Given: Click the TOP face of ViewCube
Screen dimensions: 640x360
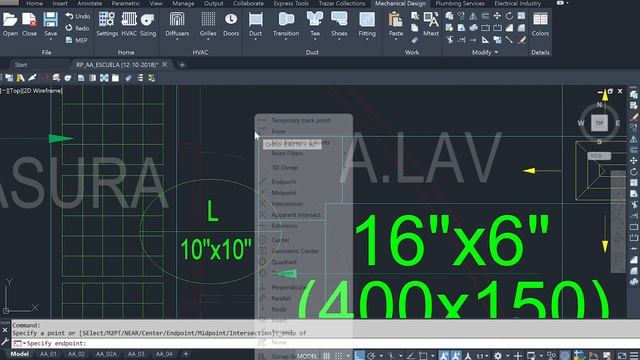Looking at the screenshot, I should (x=599, y=123).
